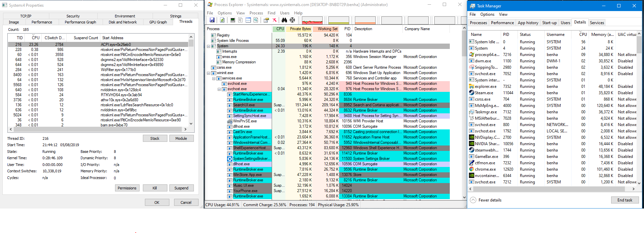Sort by Working Set column header

pyautogui.click(x=326, y=29)
